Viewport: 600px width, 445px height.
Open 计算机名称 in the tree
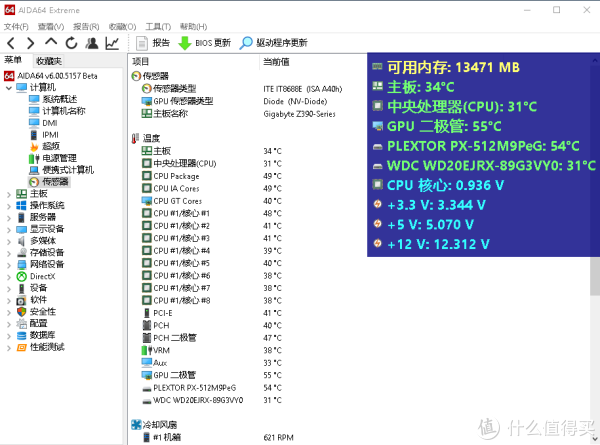(57, 111)
